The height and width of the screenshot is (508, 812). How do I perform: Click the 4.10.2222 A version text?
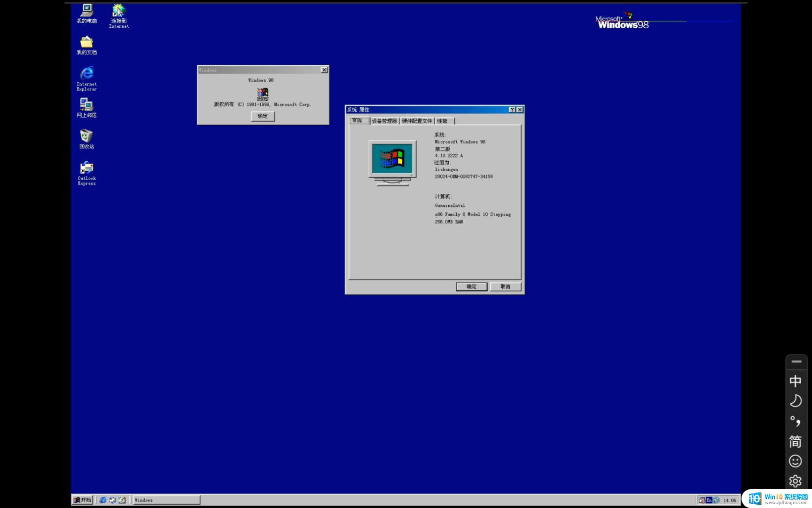point(449,156)
